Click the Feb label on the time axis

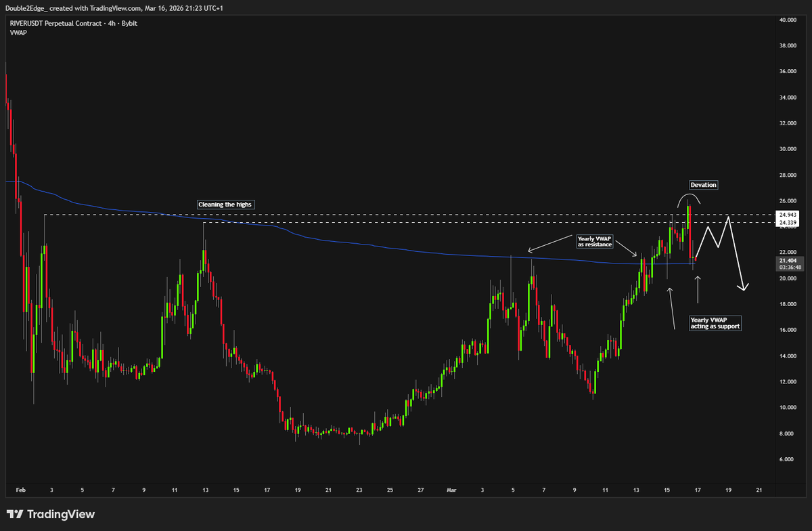coord(20,489)
